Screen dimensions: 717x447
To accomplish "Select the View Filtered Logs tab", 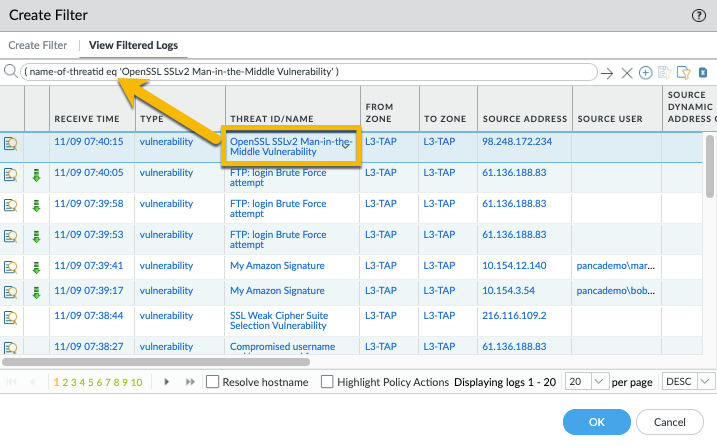I will (x=131, y=45).
